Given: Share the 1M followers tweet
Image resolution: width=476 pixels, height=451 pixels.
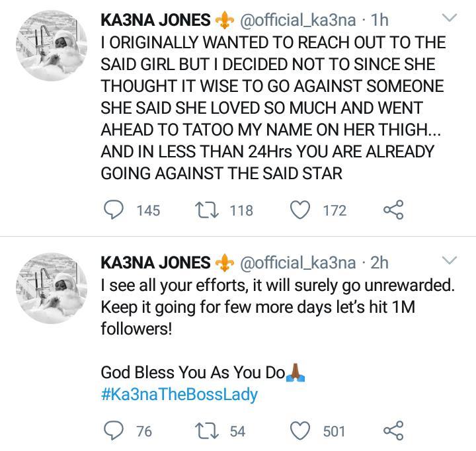Looking at the screenshot, I should coord(393,431).
